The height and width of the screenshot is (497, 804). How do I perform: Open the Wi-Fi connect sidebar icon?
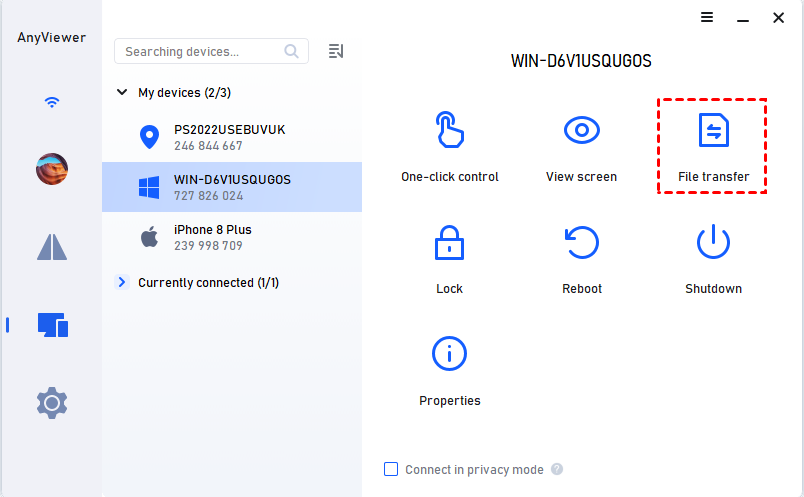52,102
